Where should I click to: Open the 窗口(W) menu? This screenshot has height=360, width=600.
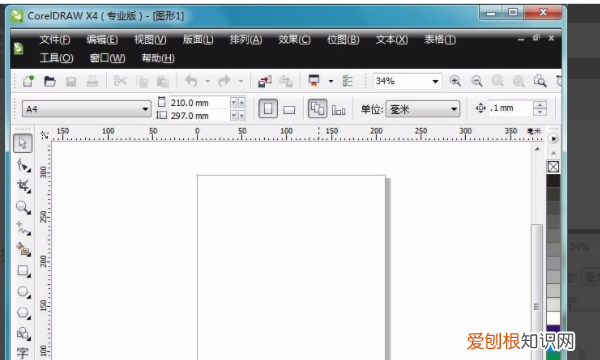point(107,58)
